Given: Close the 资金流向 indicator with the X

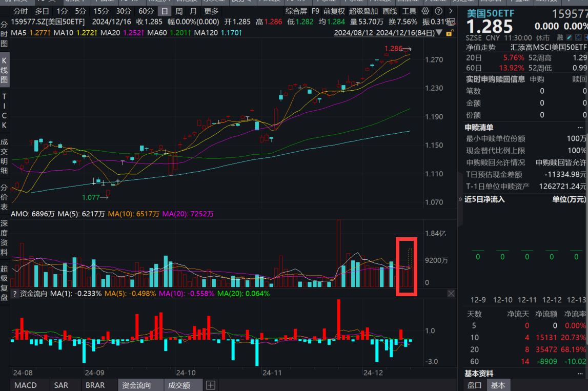Looking at the screenshot, I should pos(451,293).
